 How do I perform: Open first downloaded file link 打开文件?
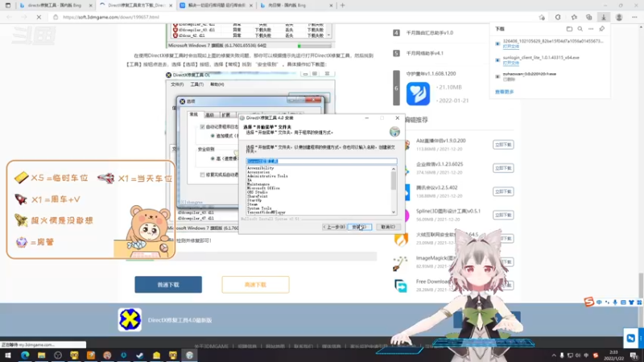[510, 47]
